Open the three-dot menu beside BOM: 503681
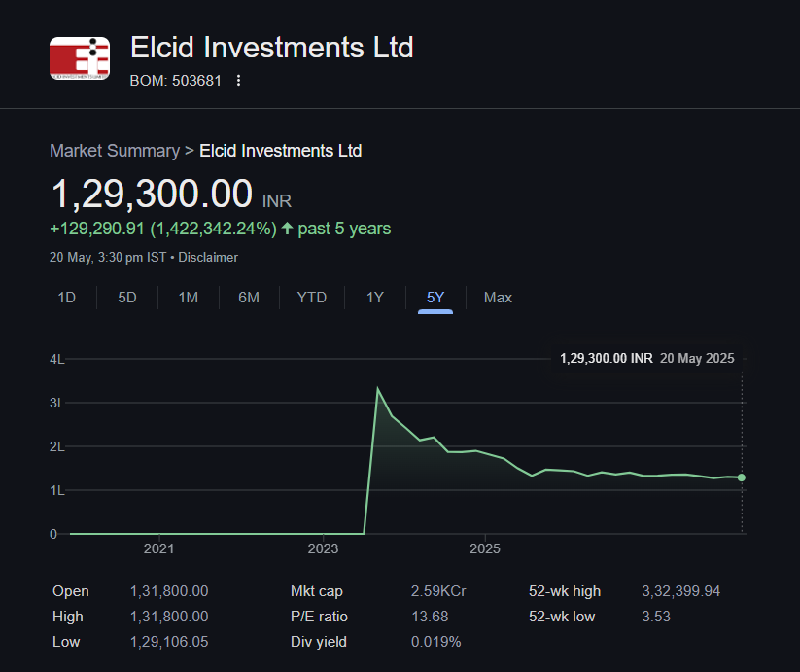This screenshot has width=800, height=672. pyautogui.click(x=238, y=81)
